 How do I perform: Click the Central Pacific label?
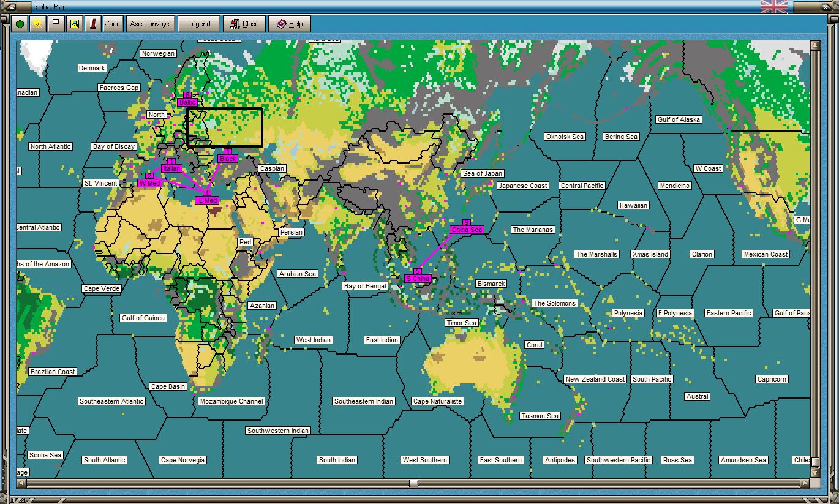[582, 186]
